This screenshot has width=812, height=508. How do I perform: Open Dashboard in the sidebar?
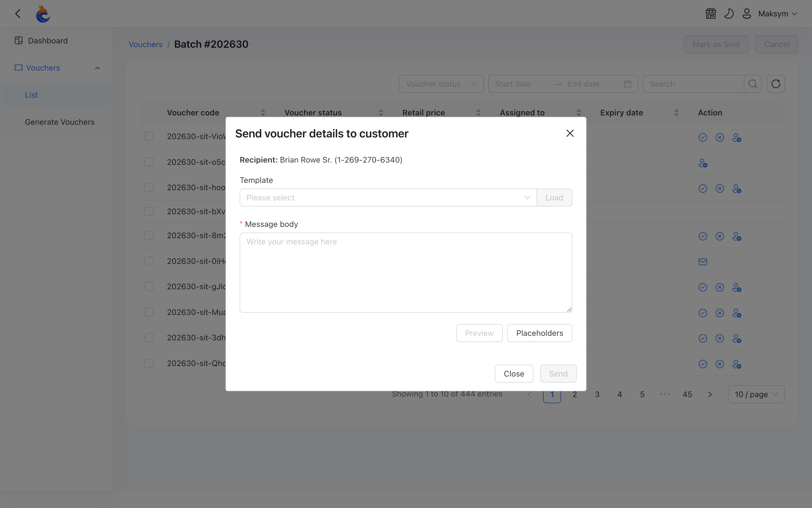[48, 41]
